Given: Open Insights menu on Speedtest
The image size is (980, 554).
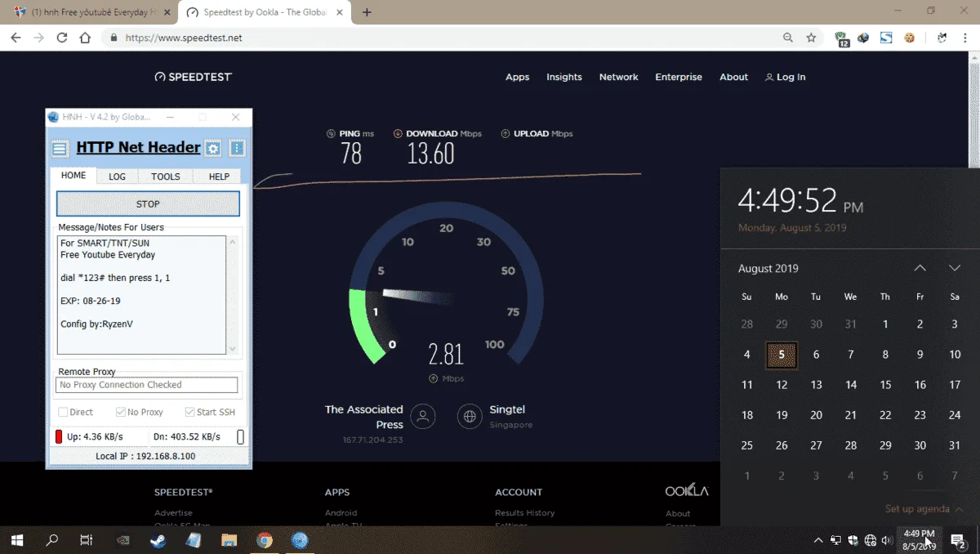Looking at the screenshot, I should [x=564, y=77].
